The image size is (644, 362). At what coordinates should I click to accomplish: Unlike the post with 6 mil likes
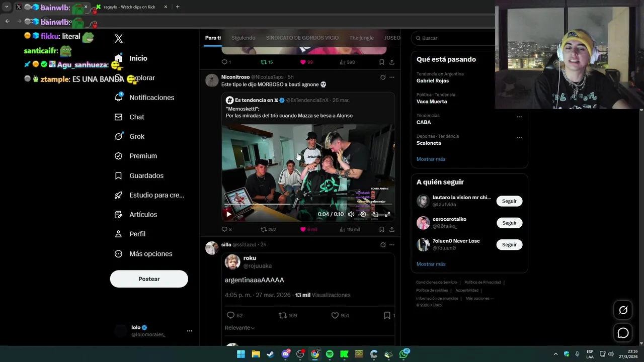(308, 229)
